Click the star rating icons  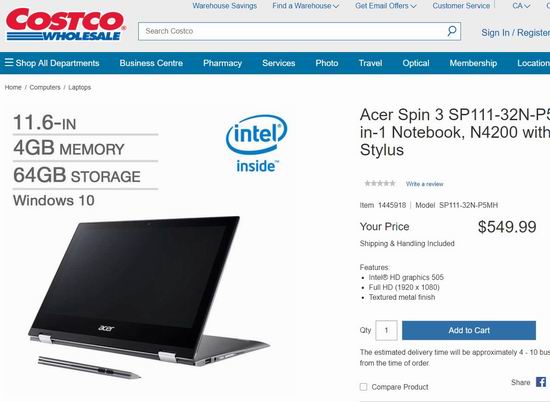click(x=380, y=183)
